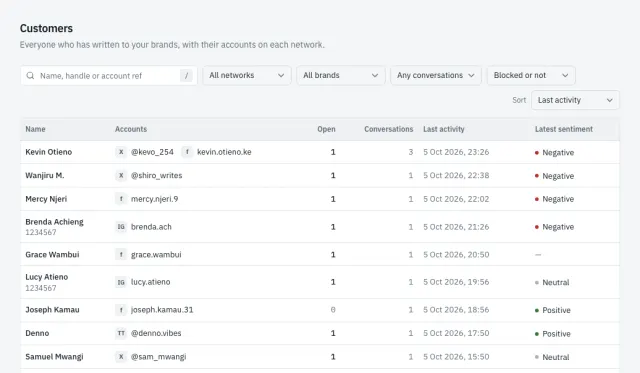Open the All brands filter dropdown

tap(341, 75)
